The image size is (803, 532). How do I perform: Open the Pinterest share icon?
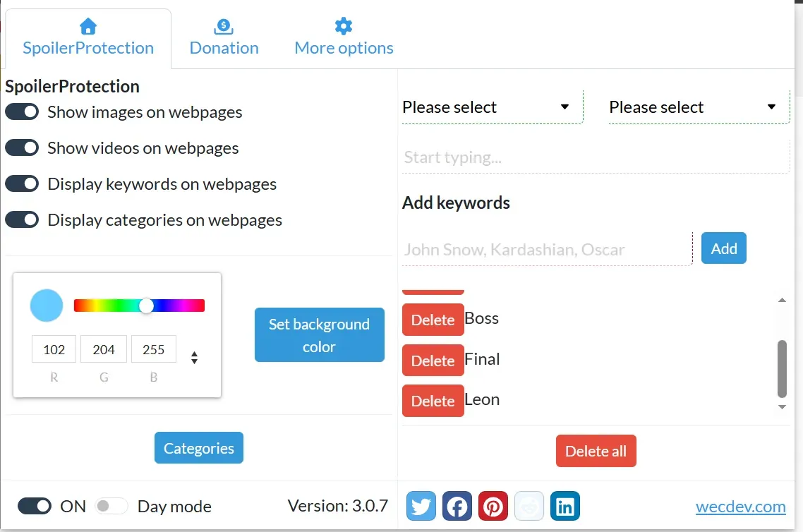click(493, 506)
